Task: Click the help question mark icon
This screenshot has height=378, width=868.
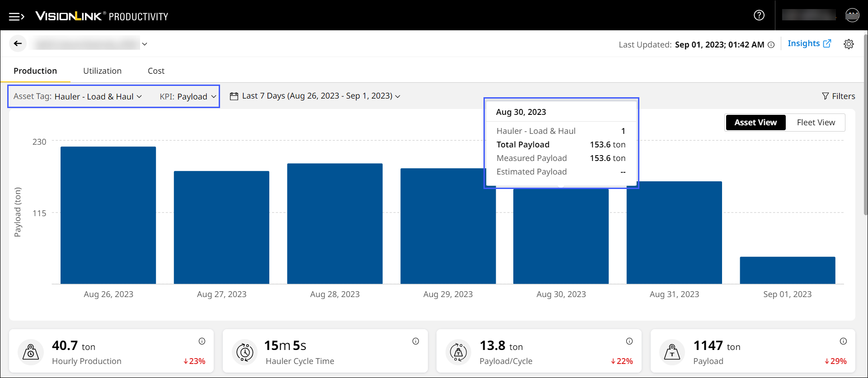Action: click(759, 15)
